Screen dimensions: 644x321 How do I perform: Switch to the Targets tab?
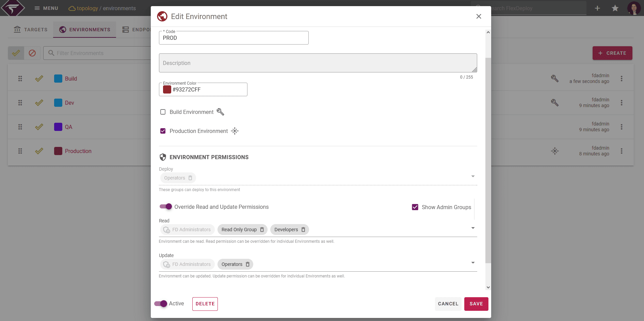coord(30,30)
